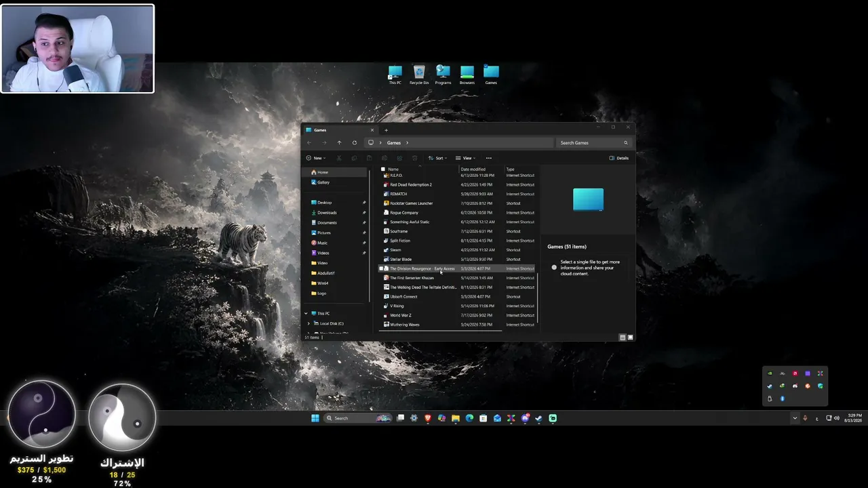The height and width of the screenshot is (488, 868).
Task: Open Documents in the sidebar
Action: tap(335, 222)
